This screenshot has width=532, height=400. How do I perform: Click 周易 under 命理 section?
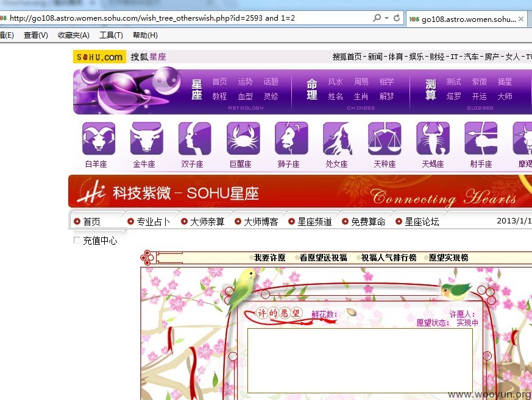(361, 82)
